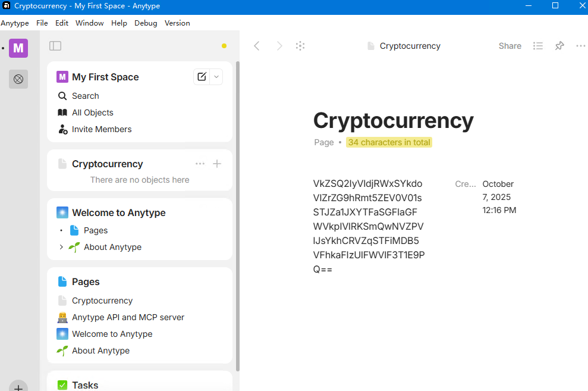Pin the page with the pin icon
Viewport: 588px width, 391px height.
click(x=559, y=46)
